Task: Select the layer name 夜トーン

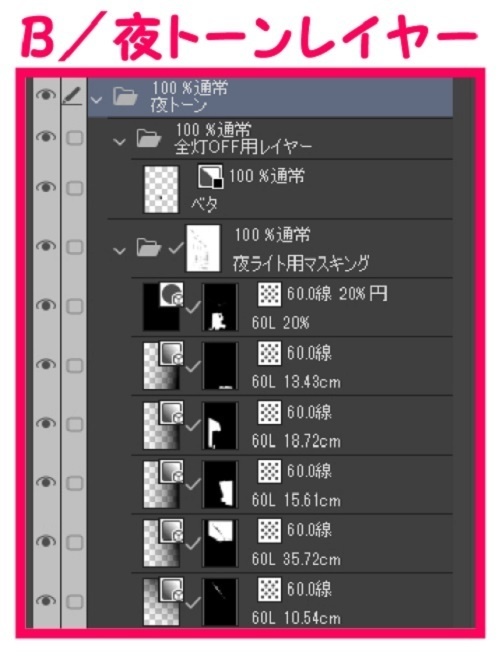Action: (x=179, y=106)
